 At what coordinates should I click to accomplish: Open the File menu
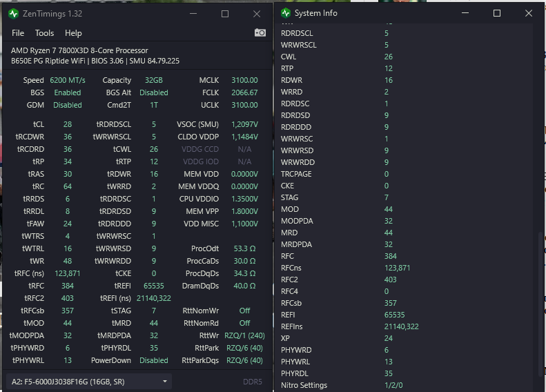(x=18, y=33)
